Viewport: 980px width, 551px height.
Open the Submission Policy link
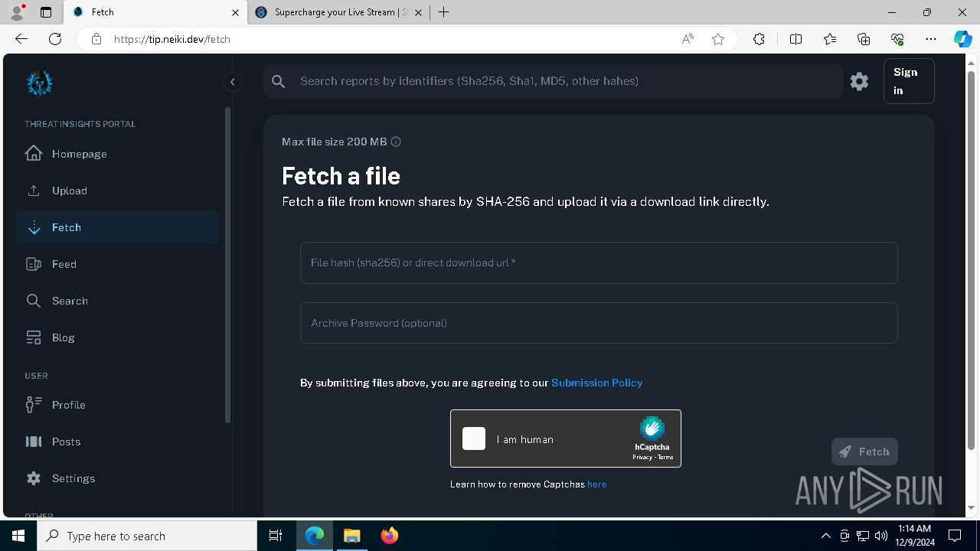click(596, 383)
